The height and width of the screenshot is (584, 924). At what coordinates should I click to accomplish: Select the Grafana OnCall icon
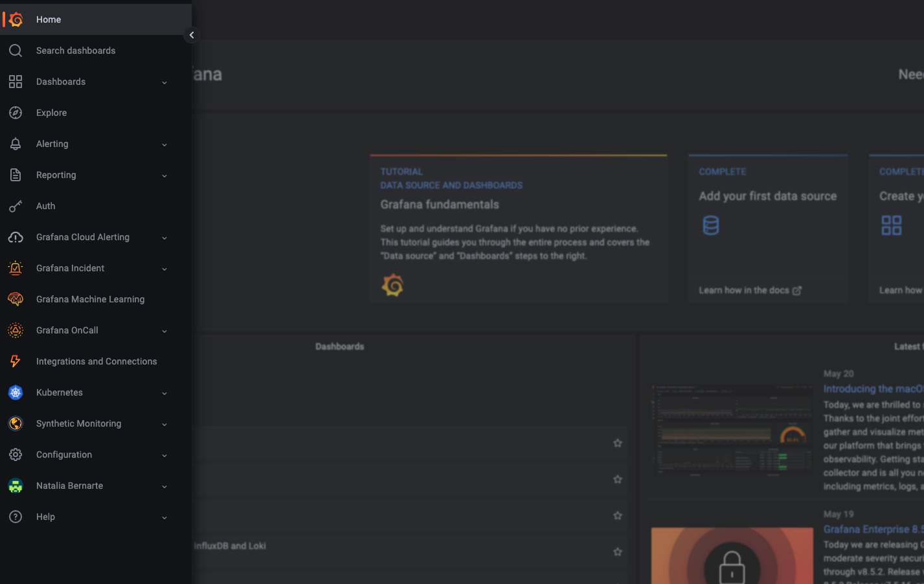coord(16,330)
